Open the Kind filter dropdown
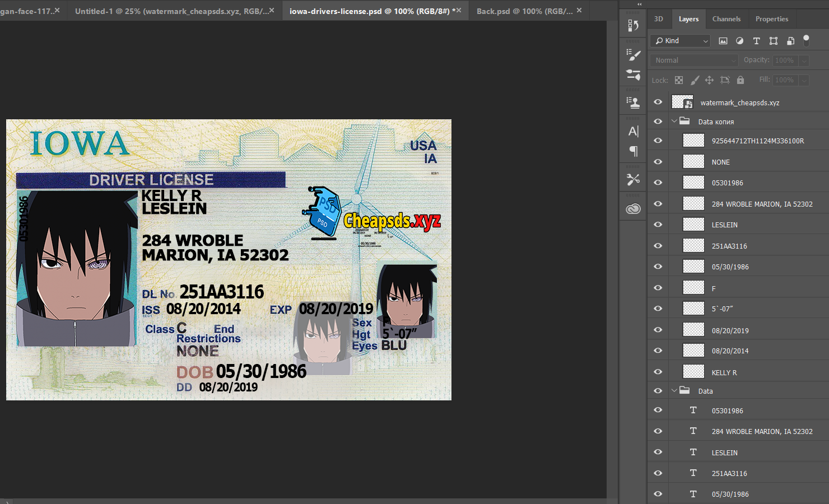The image size is (829, 504). (681, 41)
